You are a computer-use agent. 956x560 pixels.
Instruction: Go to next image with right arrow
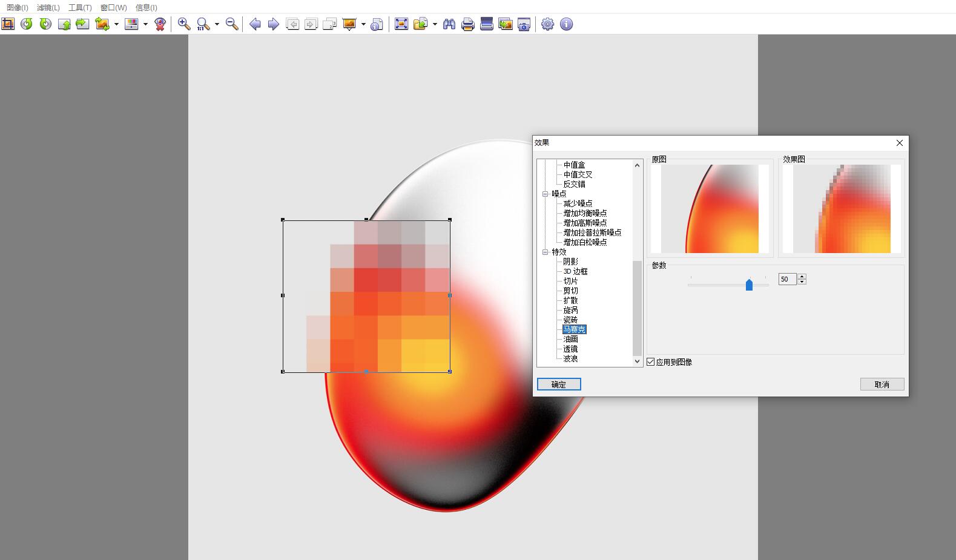[x=274, y=24]
